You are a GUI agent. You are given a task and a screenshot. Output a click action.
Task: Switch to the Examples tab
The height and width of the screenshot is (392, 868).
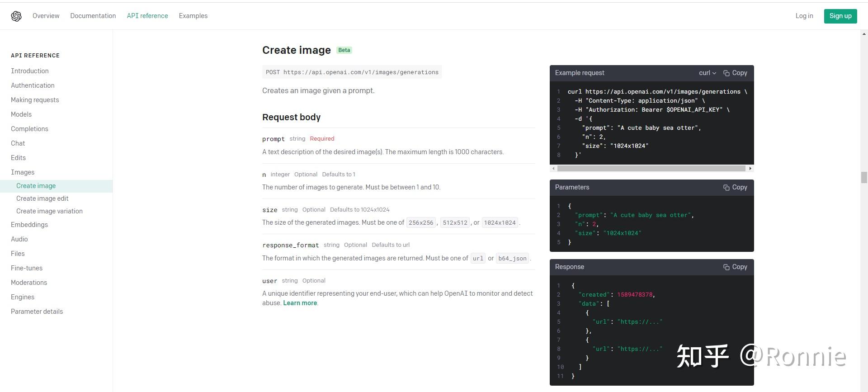pos(193,16)
